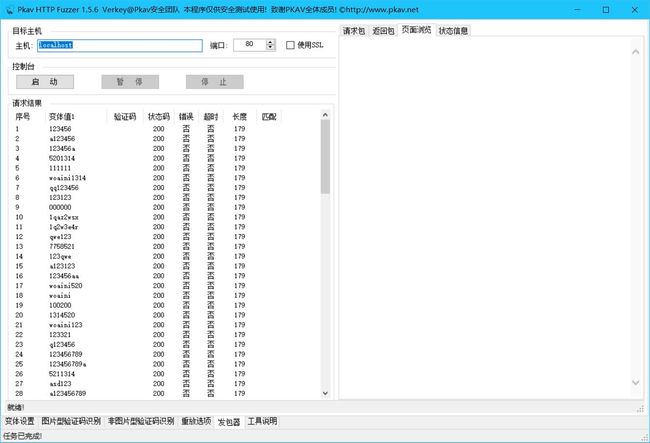The height and width of the screenshot is (443, 650).
Task: Select result row with value a123456789
Action: [x=166, y=393]
